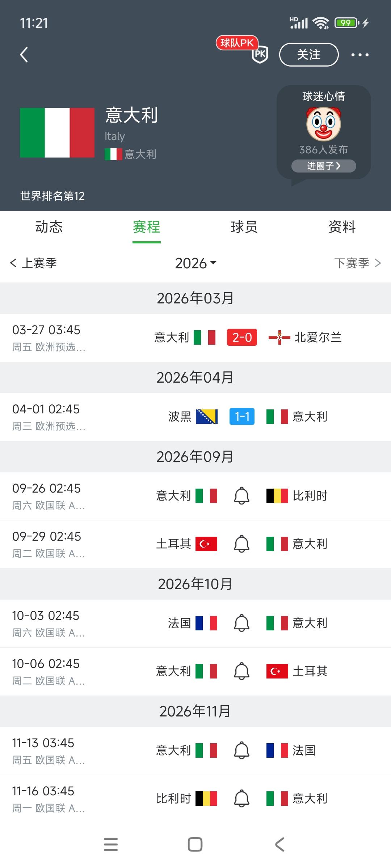Tap the 关注 follow button
The image size is (391, 868).
309,55
